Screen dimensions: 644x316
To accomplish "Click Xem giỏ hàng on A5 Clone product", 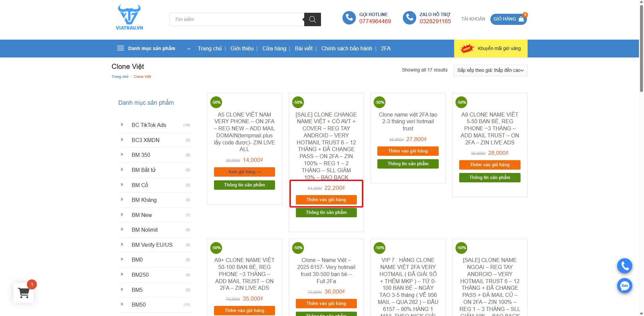I will pyautogui.click(x=244, y=172).
